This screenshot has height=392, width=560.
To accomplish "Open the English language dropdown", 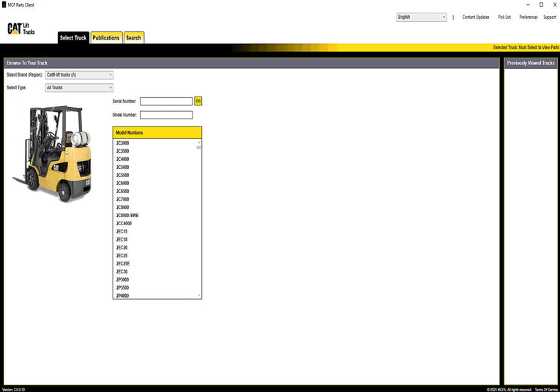I will pos(421,17).
